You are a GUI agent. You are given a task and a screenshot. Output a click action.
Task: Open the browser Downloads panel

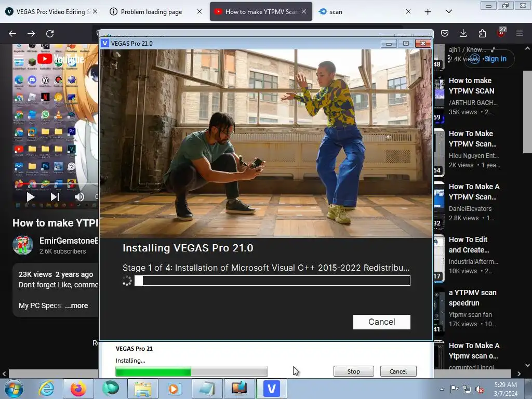(463, 33)
